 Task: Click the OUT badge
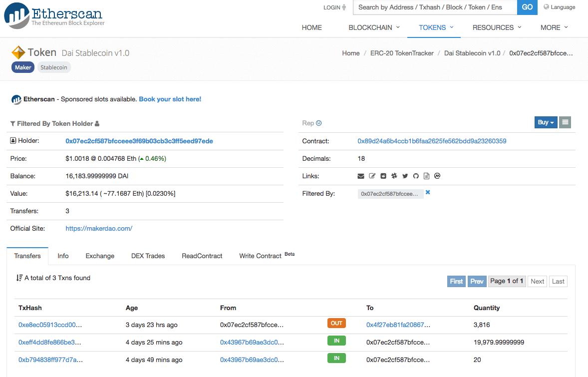point(336,324)
